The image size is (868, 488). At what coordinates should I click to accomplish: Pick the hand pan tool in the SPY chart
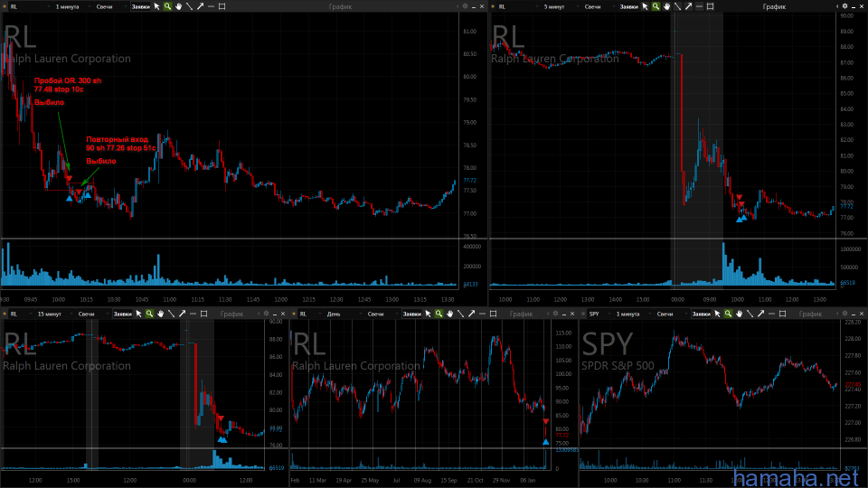tap(739, 314)
